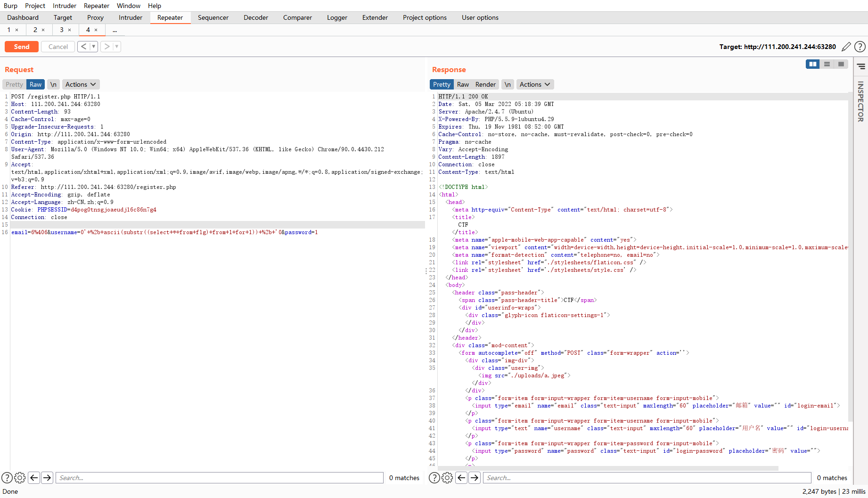Open User options tab
868x498 pixels.
480,17
